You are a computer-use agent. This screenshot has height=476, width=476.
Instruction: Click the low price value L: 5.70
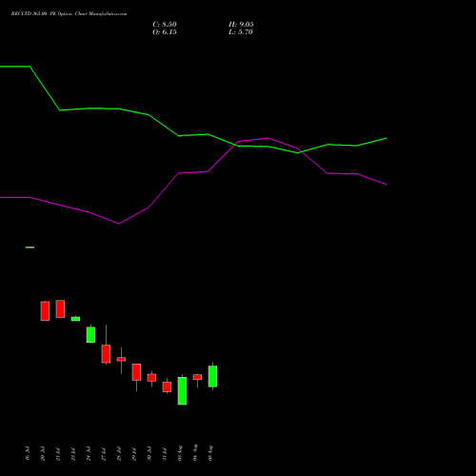point(241,32)
